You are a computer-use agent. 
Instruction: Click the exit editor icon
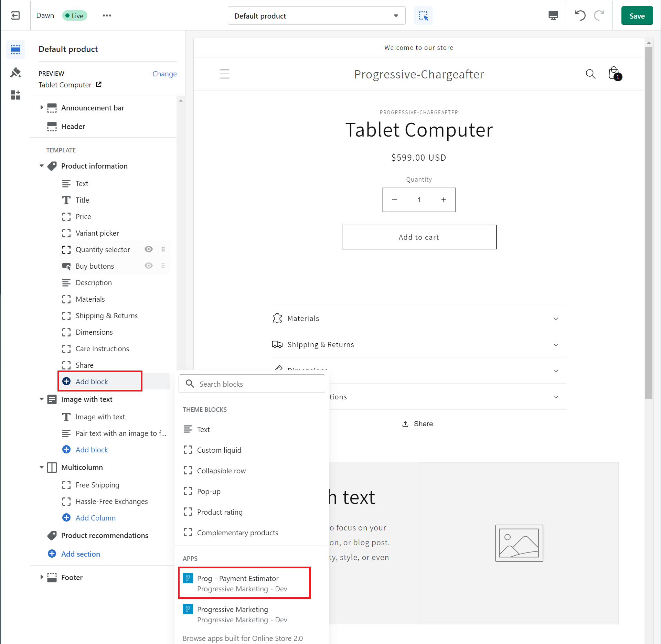click(x=15, y=15)
